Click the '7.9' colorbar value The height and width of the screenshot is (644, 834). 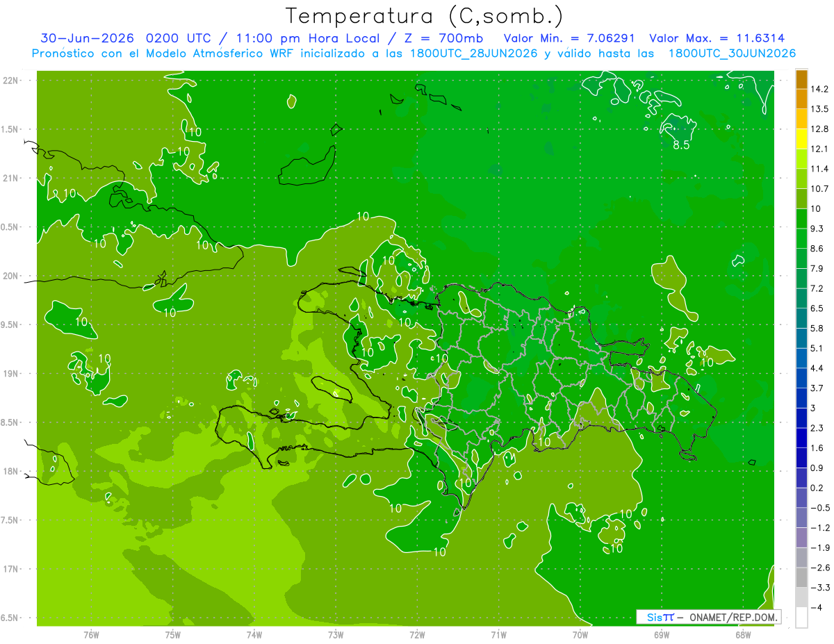coord(817,268)
